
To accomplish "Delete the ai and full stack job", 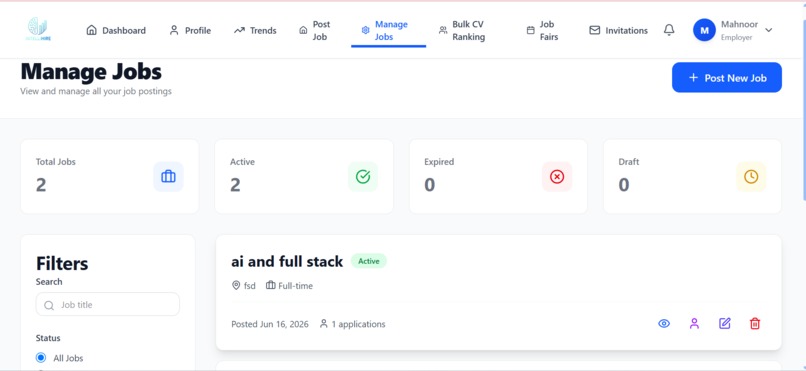I will point(755,324).
